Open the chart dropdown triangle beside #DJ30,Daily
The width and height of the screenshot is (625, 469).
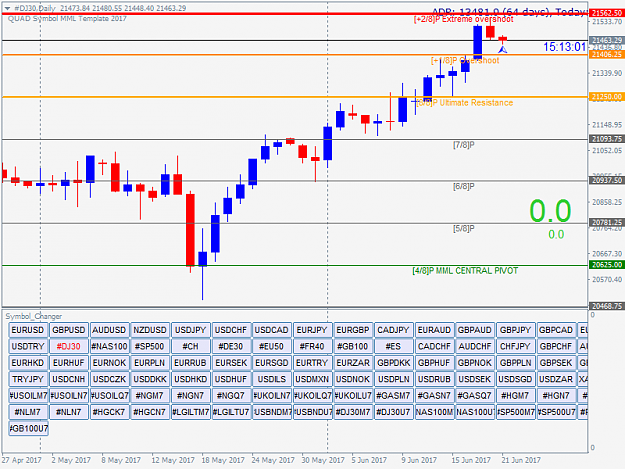tap(7, 8)
